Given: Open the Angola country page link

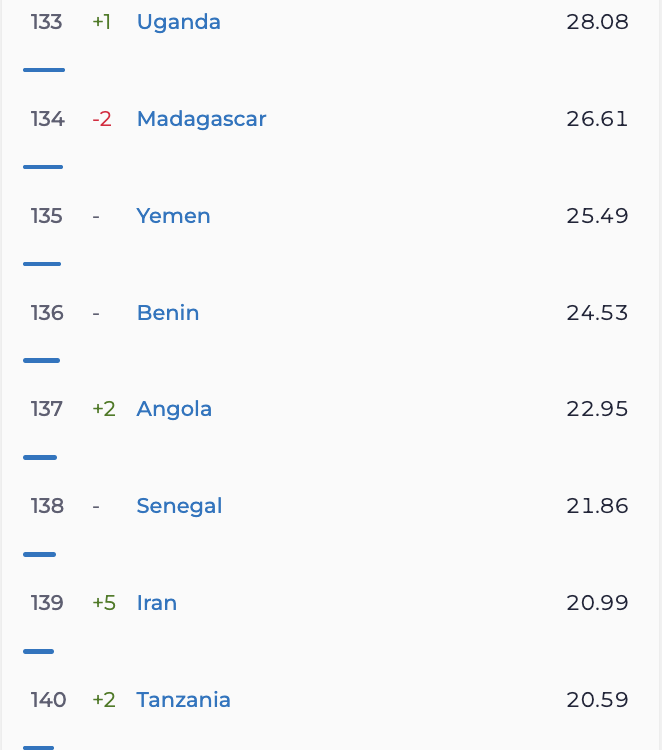Looking at the screenshot, I should pos(174,409).
